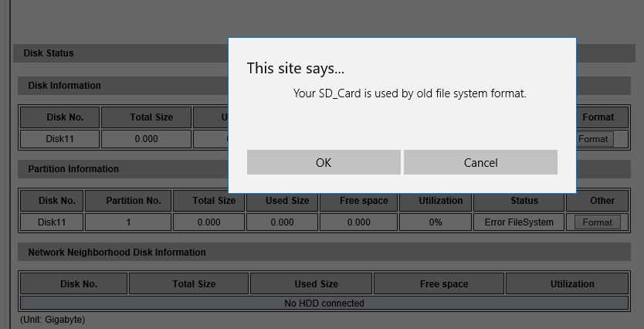This screenshot has width=644, height=329.
Task: Click the (Unit: Gigabyte) note
Action: (53, 320)
